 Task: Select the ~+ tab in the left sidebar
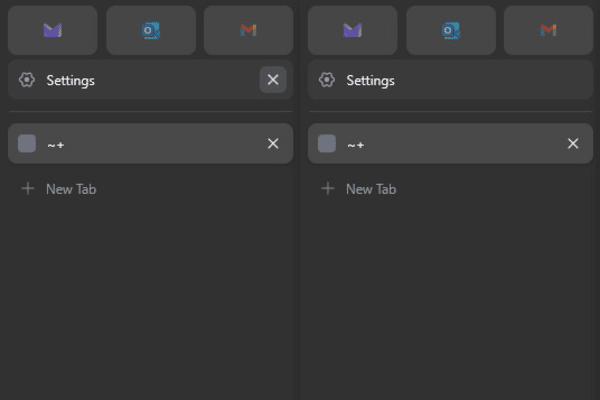150,144
